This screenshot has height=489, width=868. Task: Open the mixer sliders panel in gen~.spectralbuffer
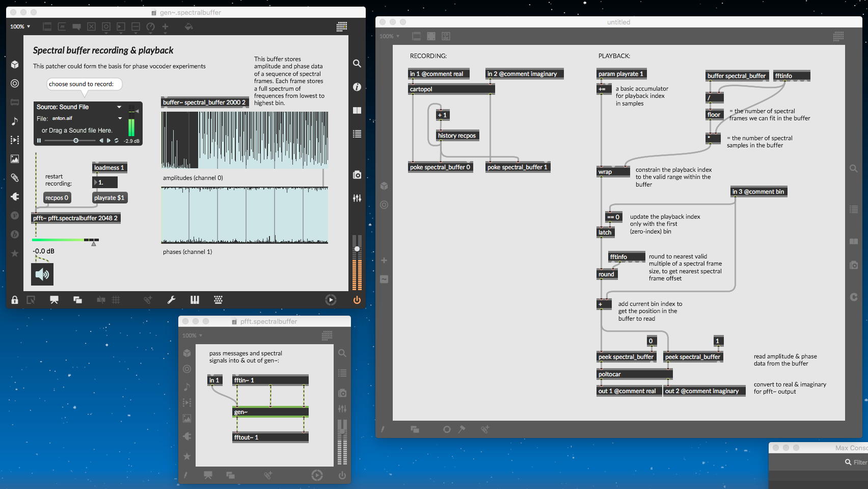357,198
